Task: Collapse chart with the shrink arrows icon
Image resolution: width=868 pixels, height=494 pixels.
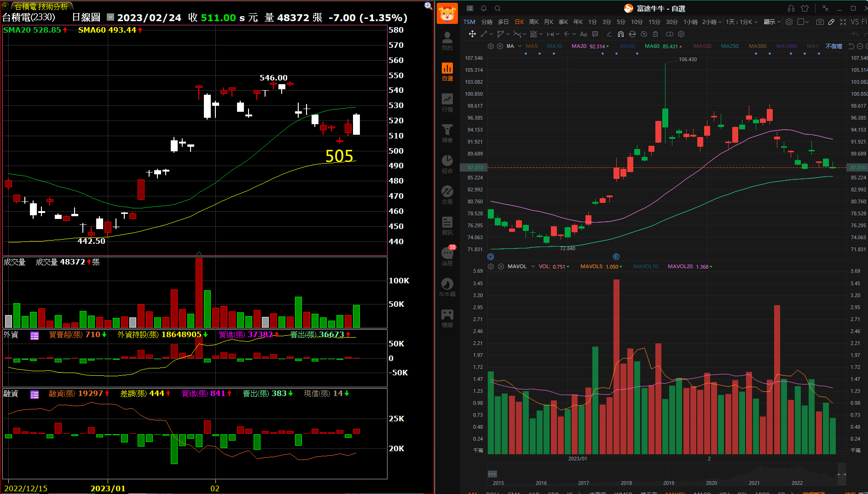Action: tap(843, 22)
